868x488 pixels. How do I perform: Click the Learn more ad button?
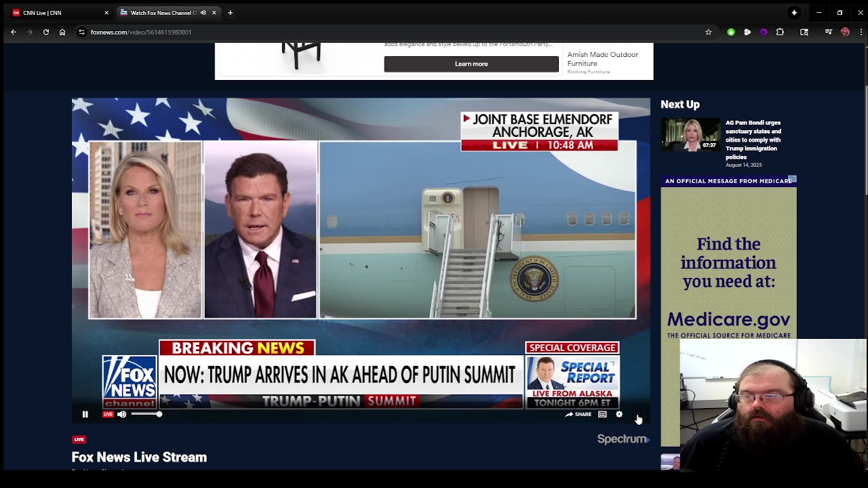coord(471,64)
